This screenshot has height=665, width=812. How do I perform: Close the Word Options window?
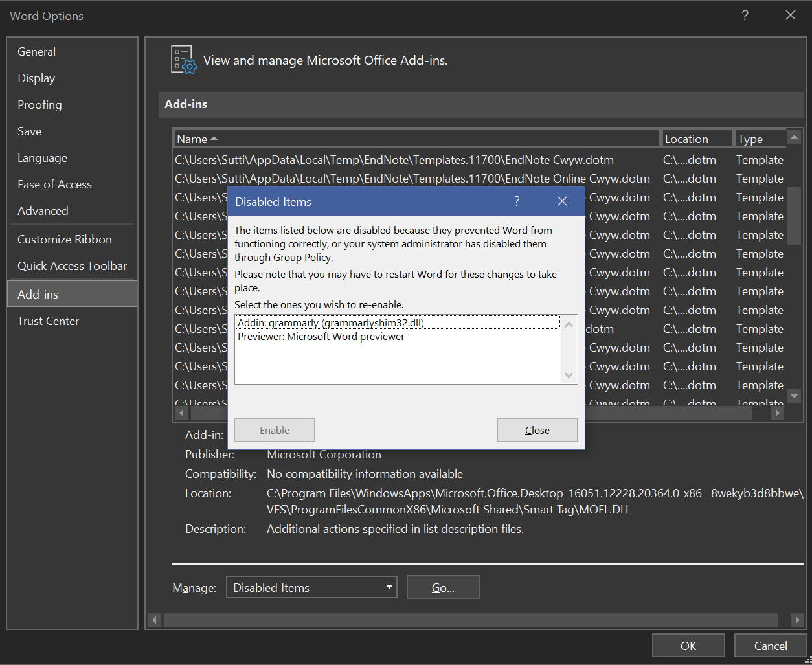point(791,16)
